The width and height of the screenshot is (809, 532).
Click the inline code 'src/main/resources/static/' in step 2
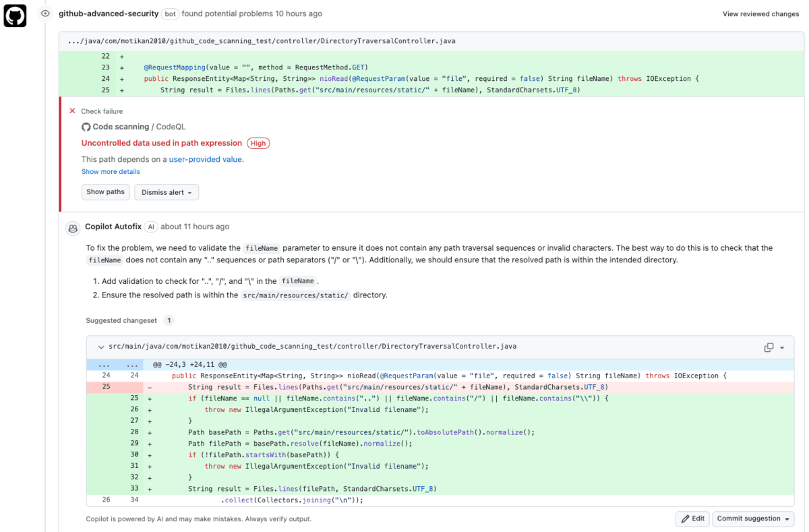(295, 295)
